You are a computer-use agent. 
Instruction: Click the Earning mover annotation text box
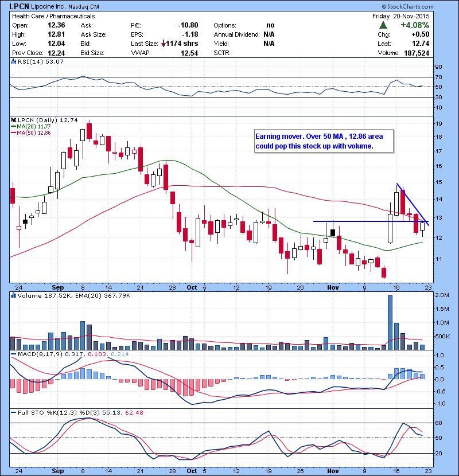coord(324,141)
